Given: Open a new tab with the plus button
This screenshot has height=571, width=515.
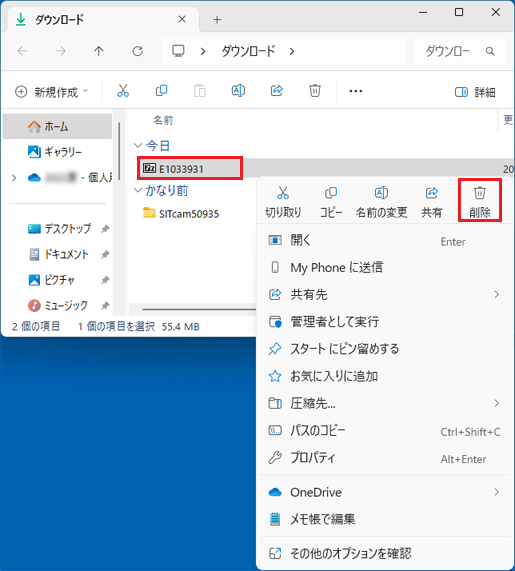Looking at the screenshot, I should (x=217, y=20).
